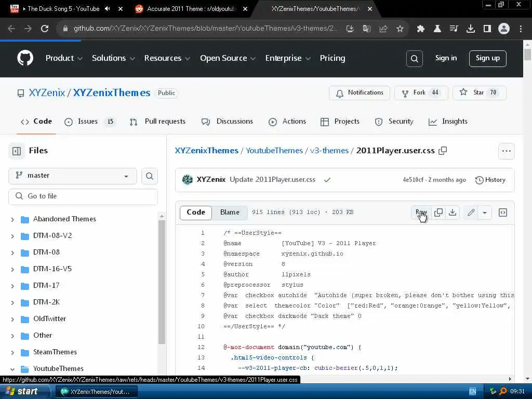Open the v3-themes breadcrumb link
This screenshot has width=532, height=399.
(329, 151)
